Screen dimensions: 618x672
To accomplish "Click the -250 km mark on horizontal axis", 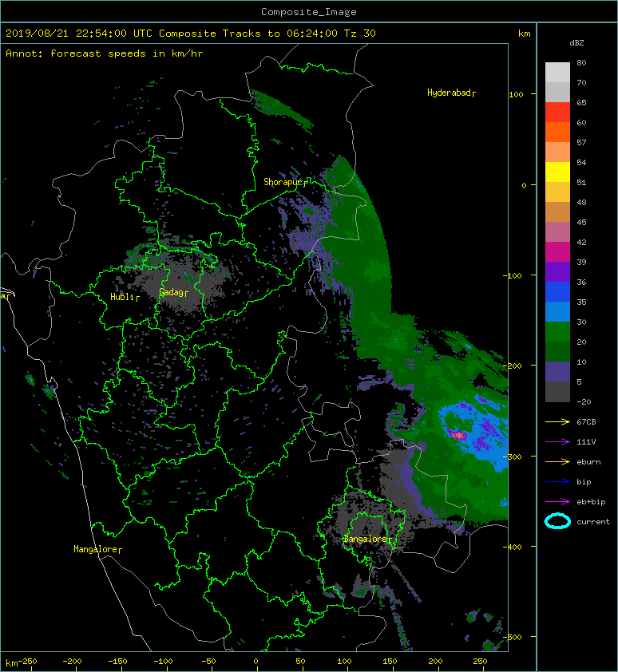I will tap(27, 662).
